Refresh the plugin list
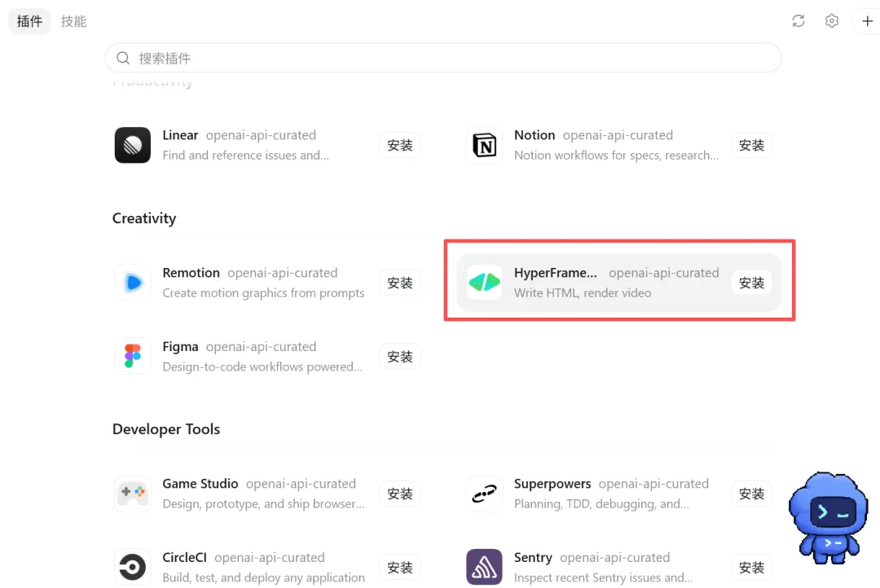880x588 pixels. (798, 21)
